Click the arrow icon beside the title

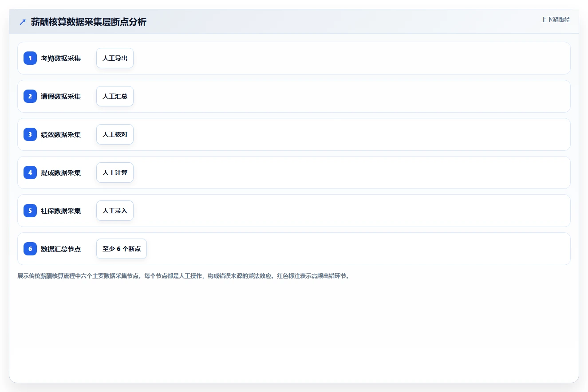(23, 22)
